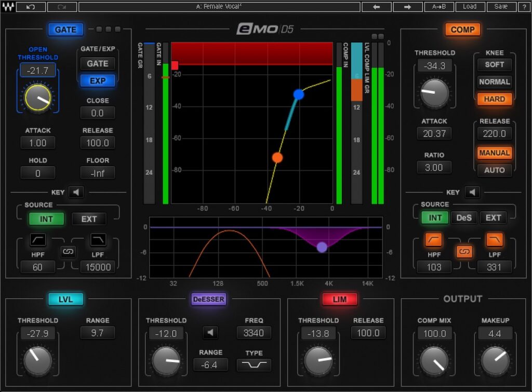Click the redo arrow in top toolbar
Viewport: 532px width, 392px height.
pyautogui.click(x=62, y=6)
